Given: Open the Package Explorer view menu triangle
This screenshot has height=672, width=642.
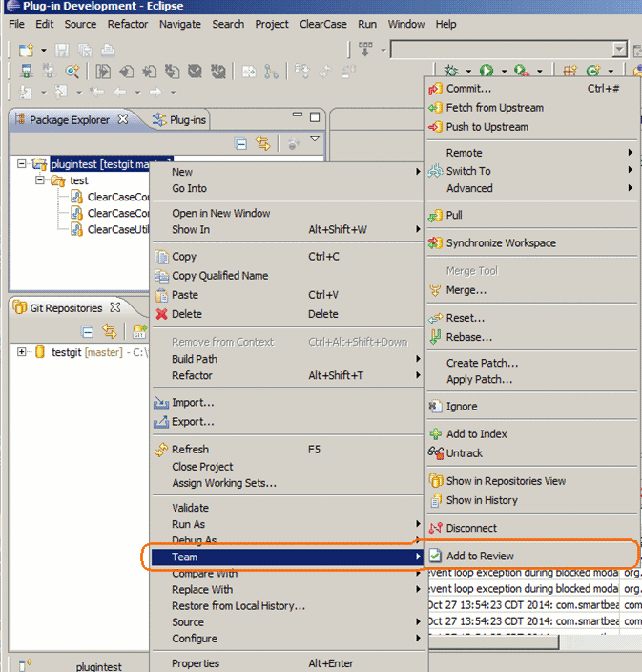Looking at the screenshot, I should 314,139.
